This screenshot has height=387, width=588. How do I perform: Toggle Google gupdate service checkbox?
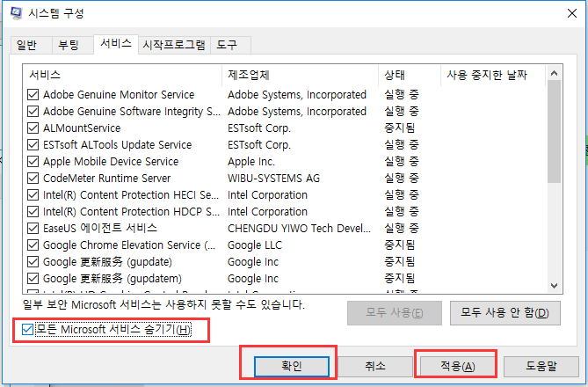33,261
